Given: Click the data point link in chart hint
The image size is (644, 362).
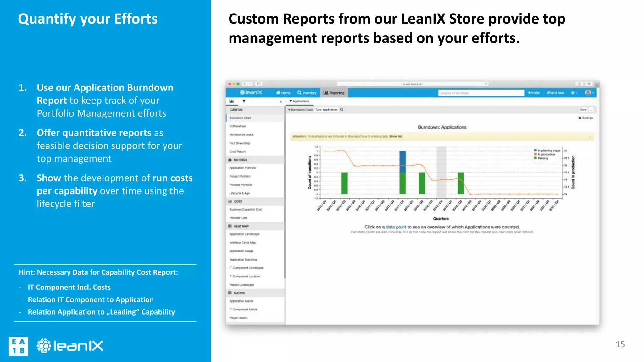Looking at the screenshot, I should tap(396, 227).
